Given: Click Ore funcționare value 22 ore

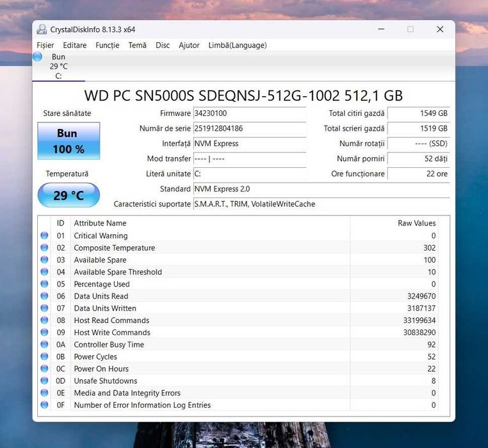Looking at the screenshot, I should pos(419,174).
